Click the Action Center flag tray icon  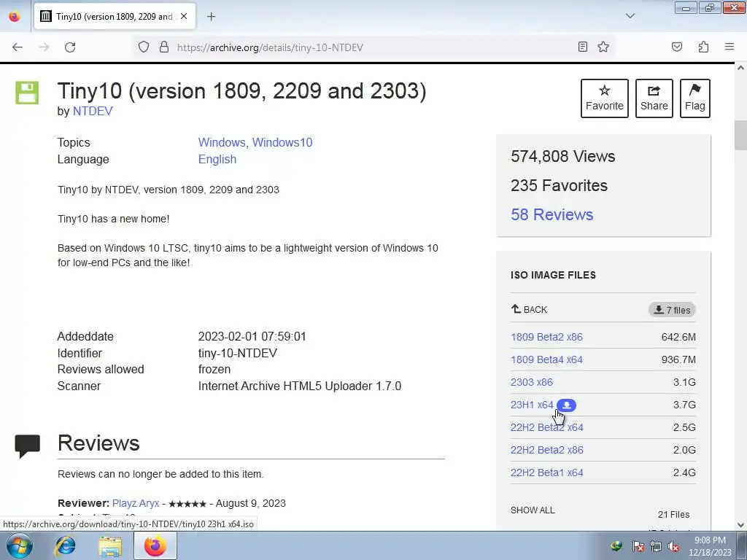[x=638, y=546]
